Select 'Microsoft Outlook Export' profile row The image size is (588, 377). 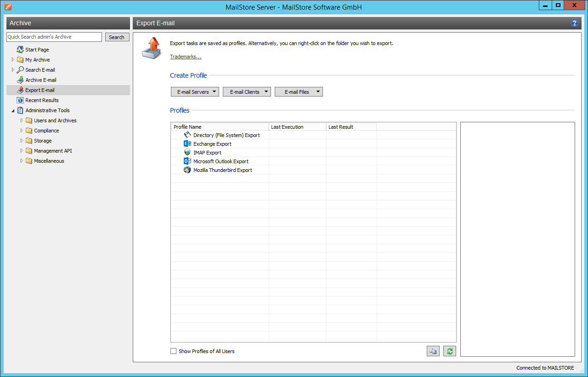(x=313, y=161)
